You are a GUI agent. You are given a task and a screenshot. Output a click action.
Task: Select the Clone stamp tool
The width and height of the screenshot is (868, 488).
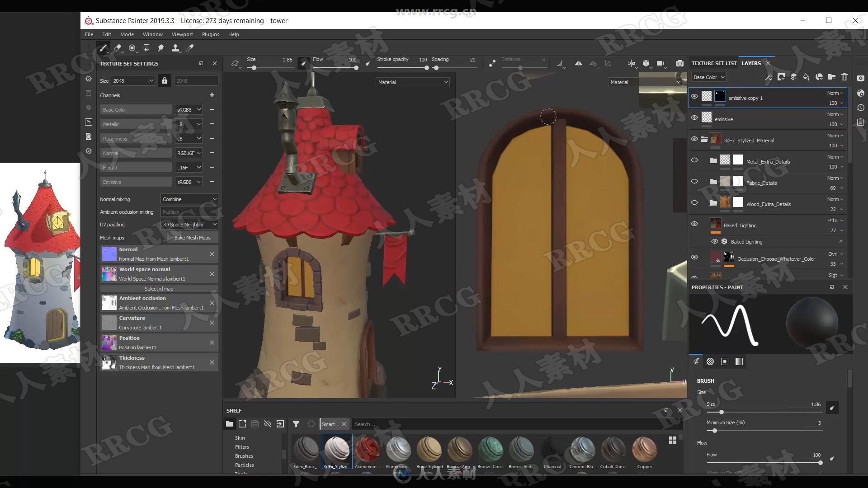(x=175, y=48)
